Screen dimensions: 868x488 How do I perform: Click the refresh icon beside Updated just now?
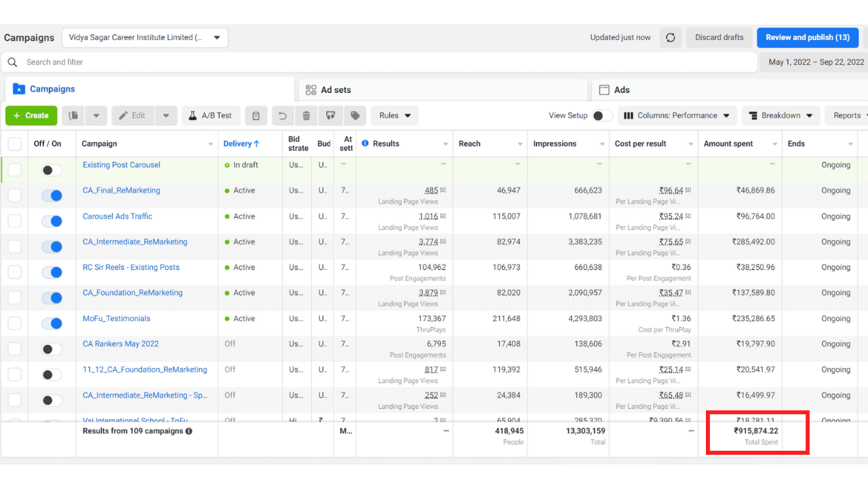(671, 37)
